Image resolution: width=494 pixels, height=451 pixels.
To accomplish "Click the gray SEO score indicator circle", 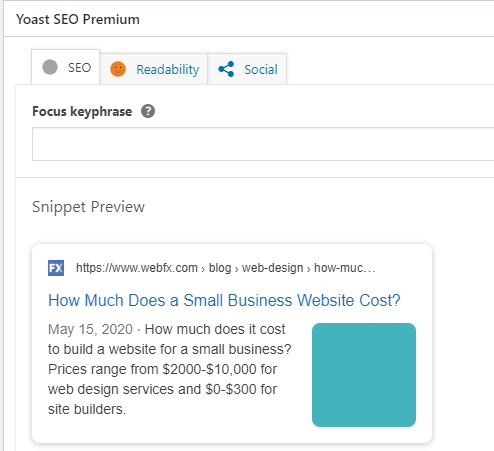I will (50, 67).
